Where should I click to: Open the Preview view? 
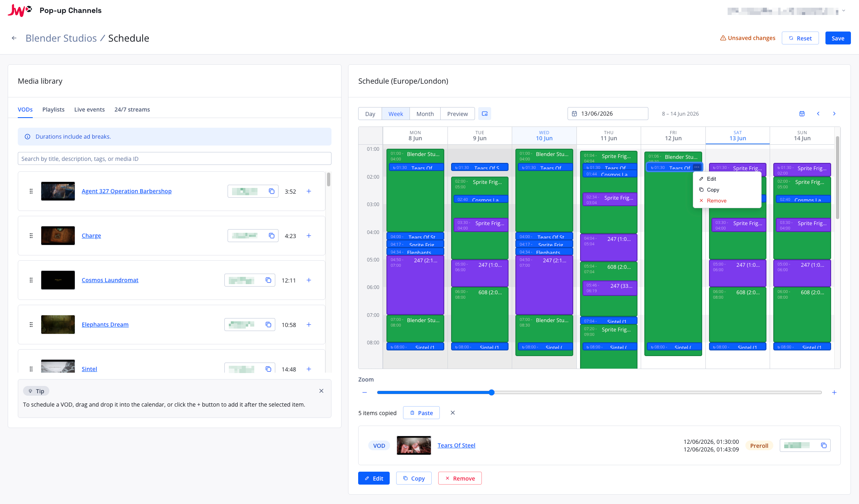458,114
